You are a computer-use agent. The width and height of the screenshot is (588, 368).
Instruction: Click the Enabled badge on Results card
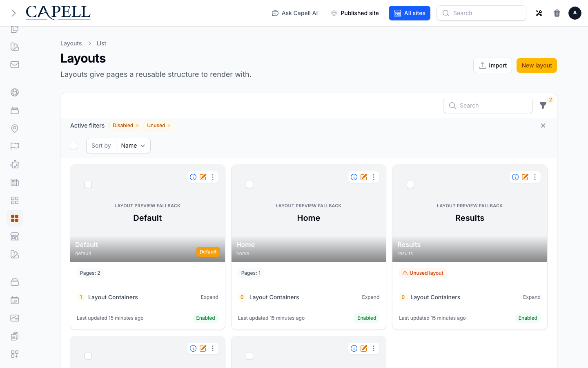pyautogui.click(x=528, y=318)
